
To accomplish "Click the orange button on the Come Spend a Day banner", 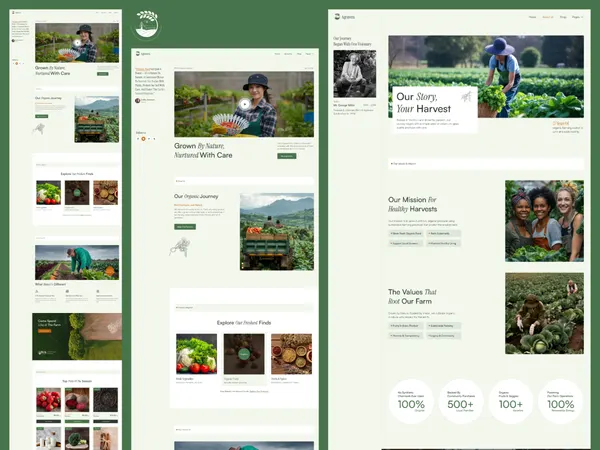I will click(44, 331).
